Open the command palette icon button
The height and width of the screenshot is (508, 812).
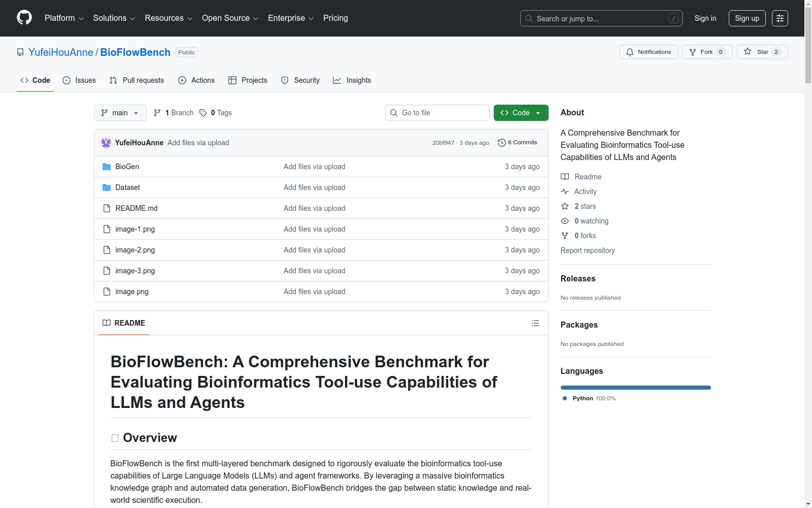(x=780, y=18)
